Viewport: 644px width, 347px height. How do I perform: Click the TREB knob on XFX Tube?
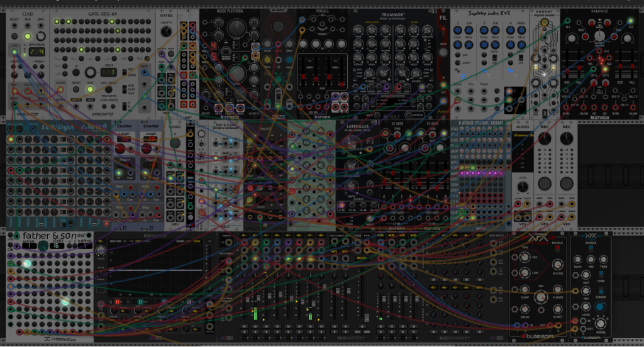point(603,260)
